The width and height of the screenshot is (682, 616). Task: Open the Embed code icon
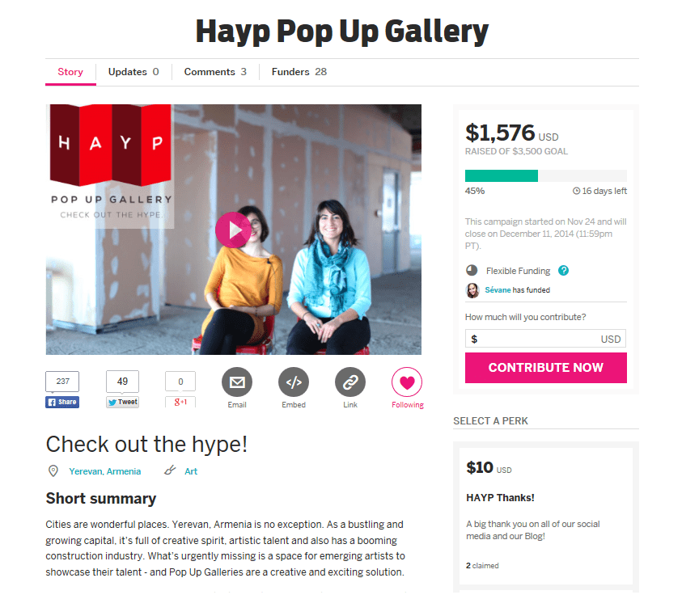point(294,382)
